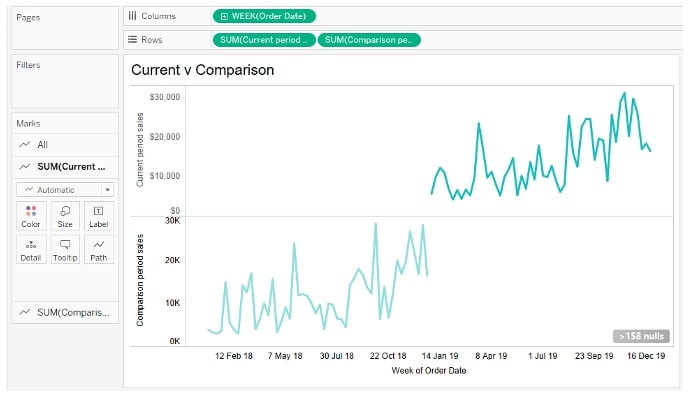
Task: Open the Detail marks card button
Action: pos(31,249)
